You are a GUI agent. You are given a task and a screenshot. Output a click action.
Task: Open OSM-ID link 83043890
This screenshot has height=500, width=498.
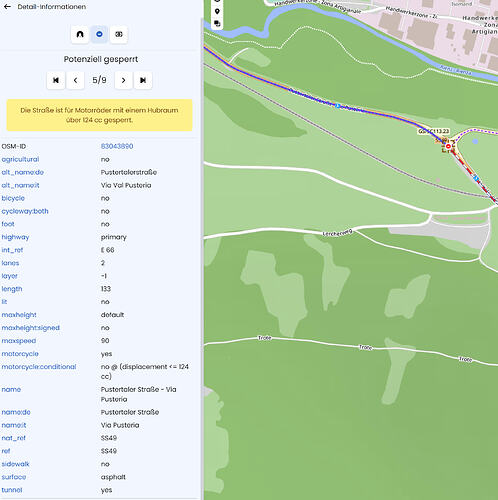(x=117, y=146)
